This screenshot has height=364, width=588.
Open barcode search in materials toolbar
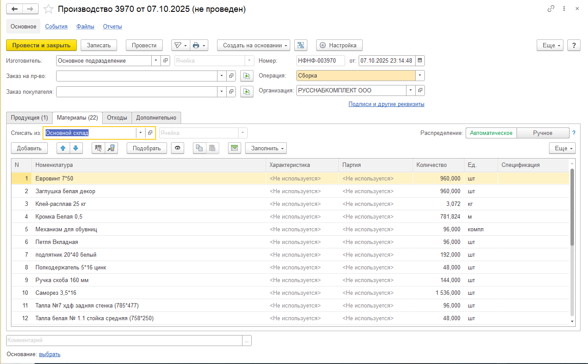point(98,148)
